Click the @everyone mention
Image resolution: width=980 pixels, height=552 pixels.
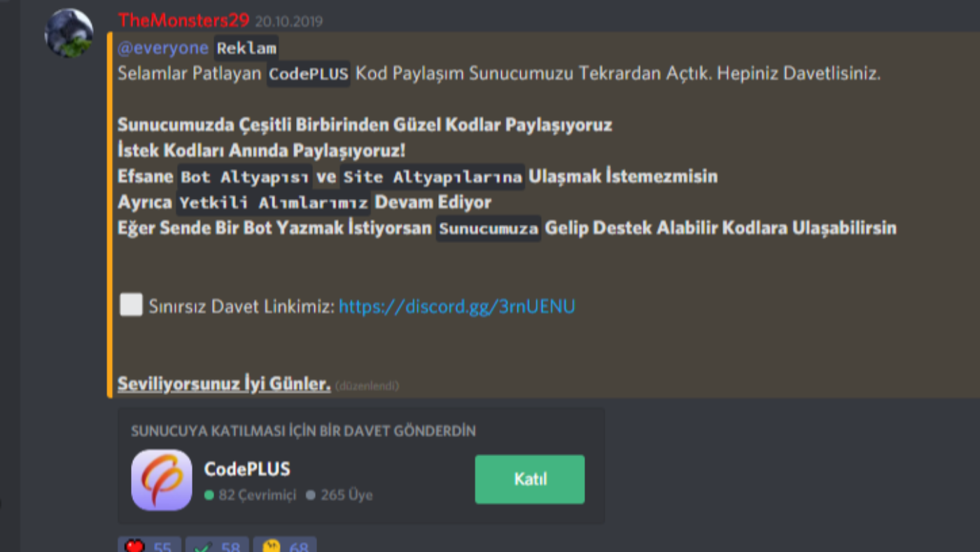click(163, 48)
